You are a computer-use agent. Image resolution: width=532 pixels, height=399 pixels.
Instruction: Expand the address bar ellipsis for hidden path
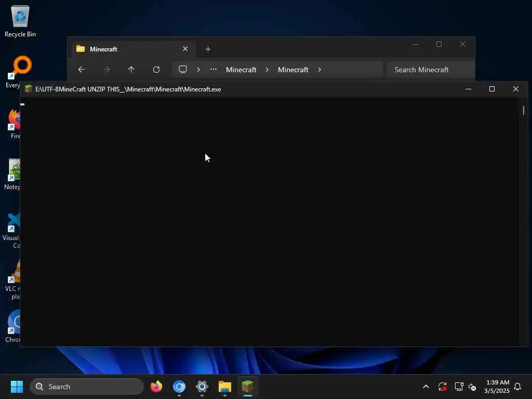tap(213, 69)
